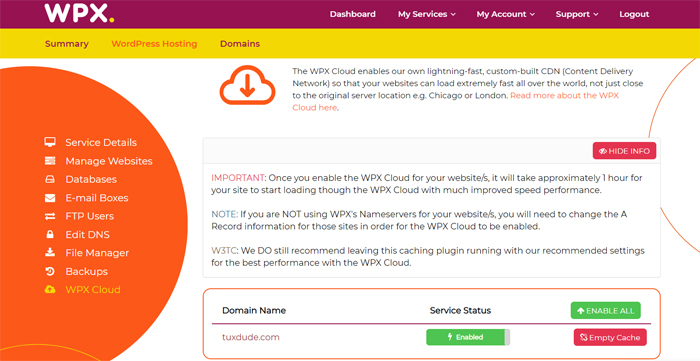The width and height of the screenshot is (700, 361).
Task: Click the WPX logo
Action: (79, 13)
